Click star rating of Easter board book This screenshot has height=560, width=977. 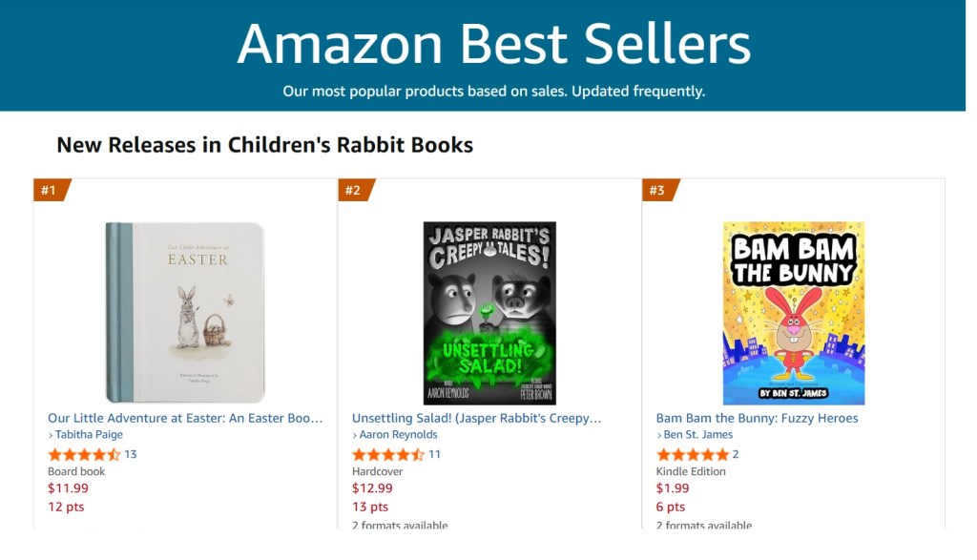[x=84, y=454]
